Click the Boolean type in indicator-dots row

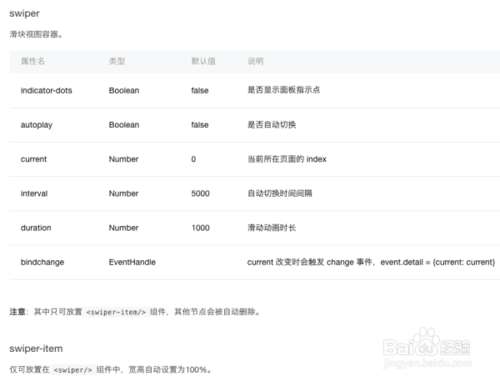[x=124, y=90]
